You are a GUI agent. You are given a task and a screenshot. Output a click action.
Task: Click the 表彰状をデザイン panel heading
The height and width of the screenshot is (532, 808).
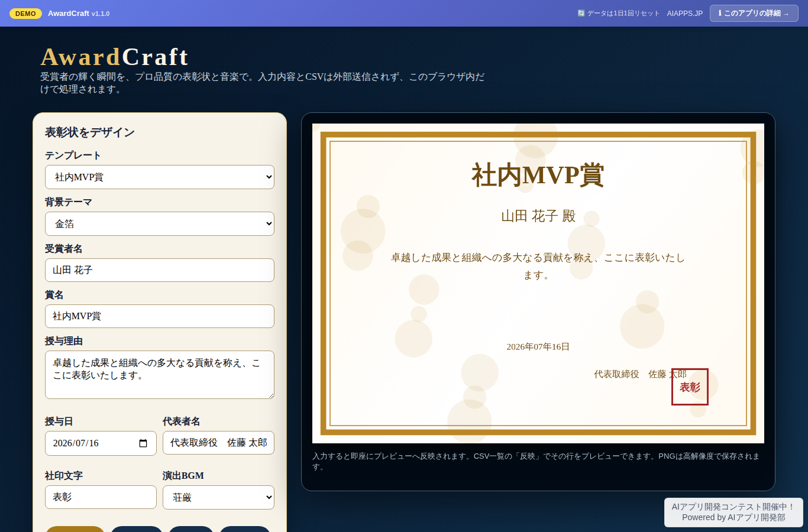[x=90, y=132]
